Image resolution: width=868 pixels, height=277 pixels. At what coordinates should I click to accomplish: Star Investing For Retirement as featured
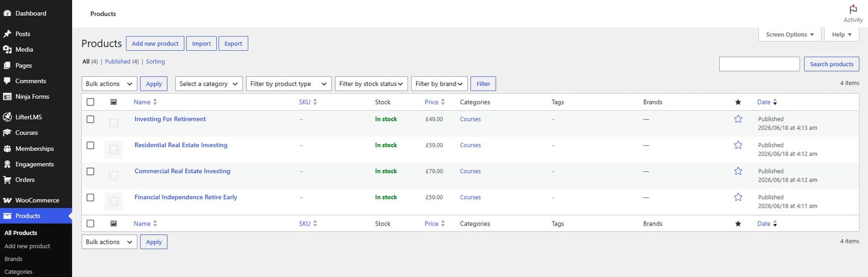(x=738, y=119)
